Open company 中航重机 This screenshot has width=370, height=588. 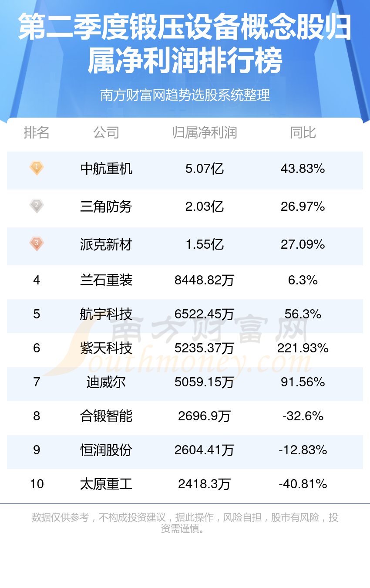[x=106, y=169]
